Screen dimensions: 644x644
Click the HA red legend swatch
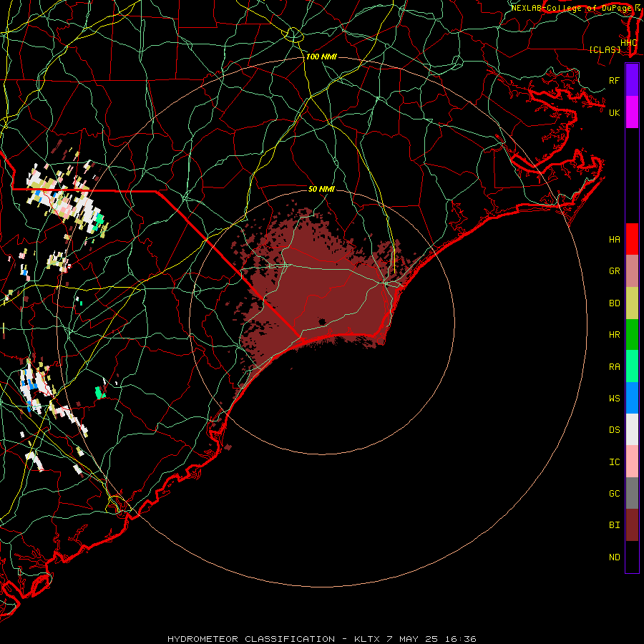click(632, 239)
